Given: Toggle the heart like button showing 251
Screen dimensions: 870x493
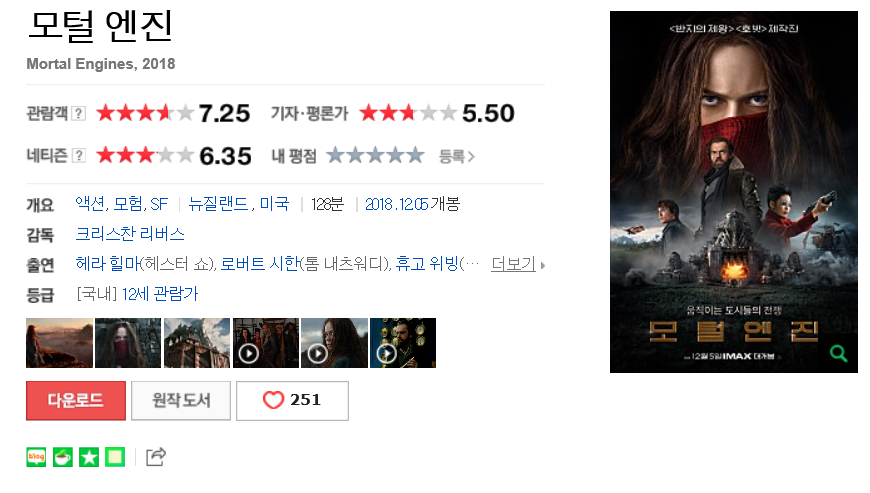Looking at the screenshot, I should coord(292,400).
